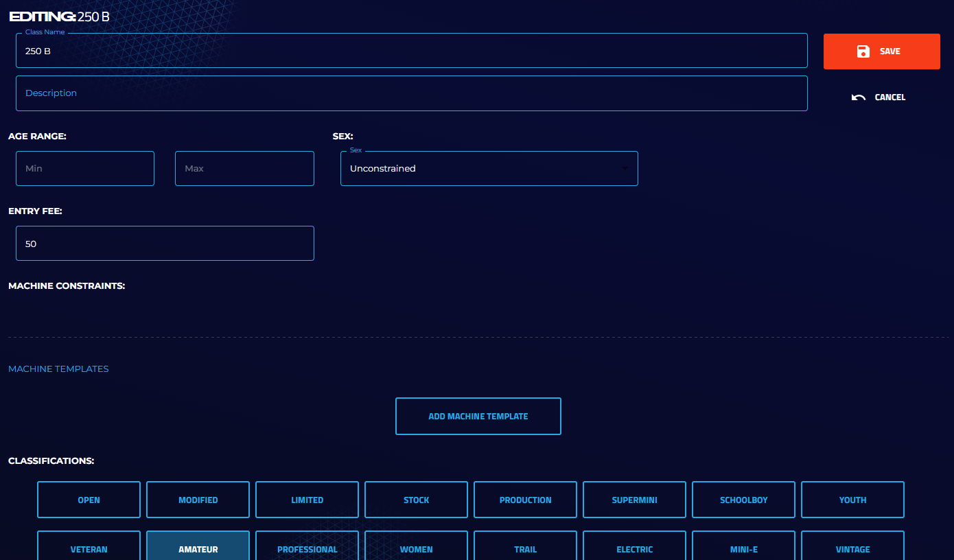Click the Save button with floppy disk icon
This screenshot has width=954, height=560.
click(x=881, y=51)
